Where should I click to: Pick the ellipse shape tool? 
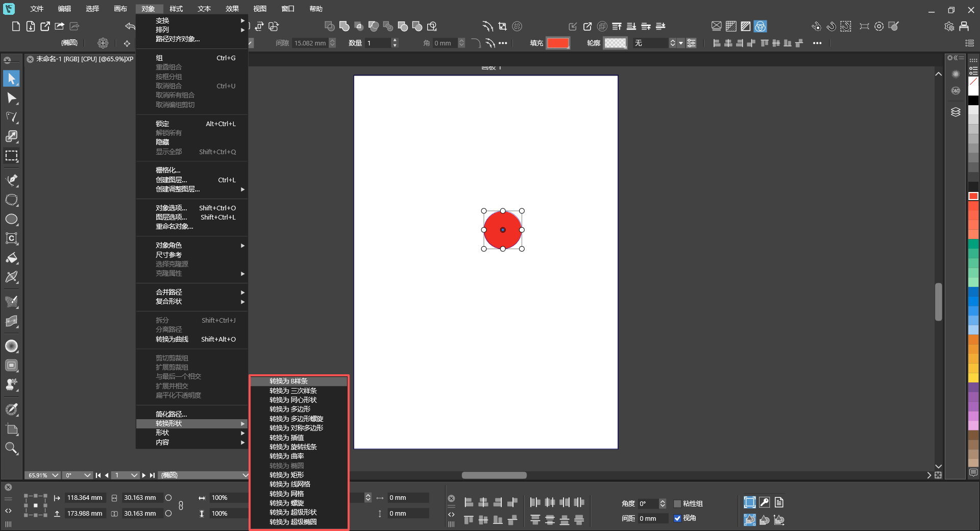[11, 220]
